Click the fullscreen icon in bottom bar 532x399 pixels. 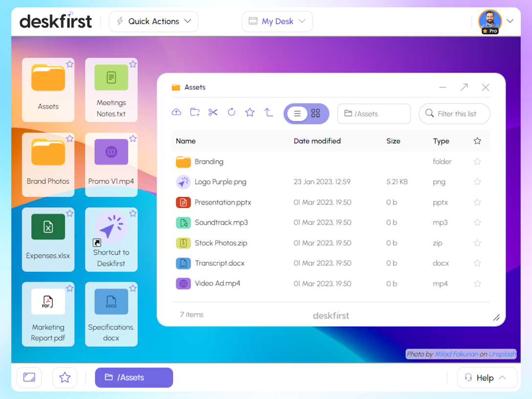tap(29, 377)
